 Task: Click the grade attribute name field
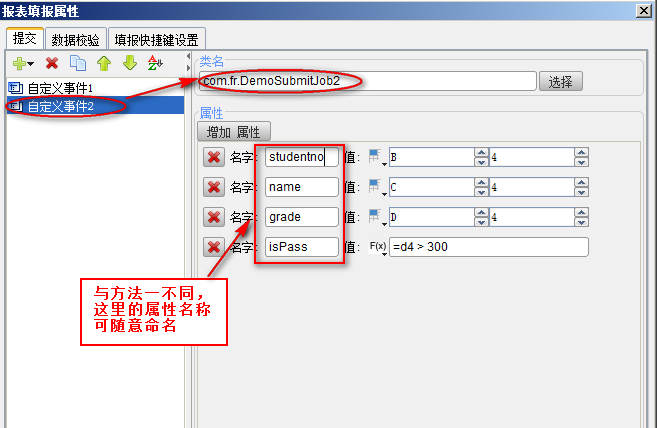point(301,217)
